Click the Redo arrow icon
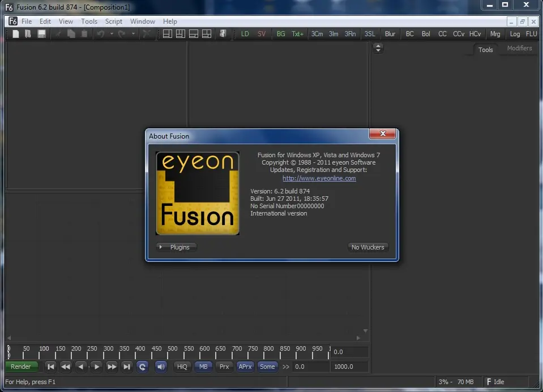Image resolution: width=543 pixels, height=392 pixels. click(122, 34)
